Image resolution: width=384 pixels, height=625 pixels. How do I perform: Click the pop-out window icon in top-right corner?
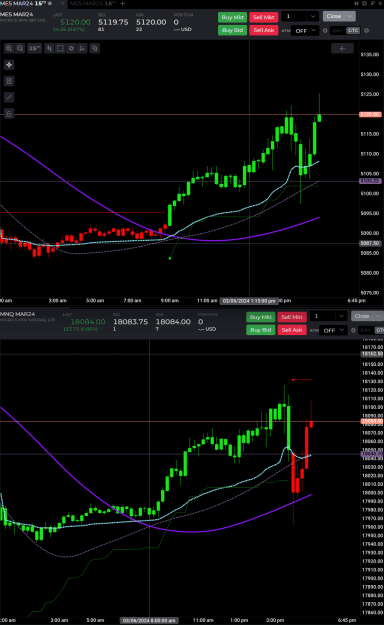pyautogui.click(x=372, y=4)
